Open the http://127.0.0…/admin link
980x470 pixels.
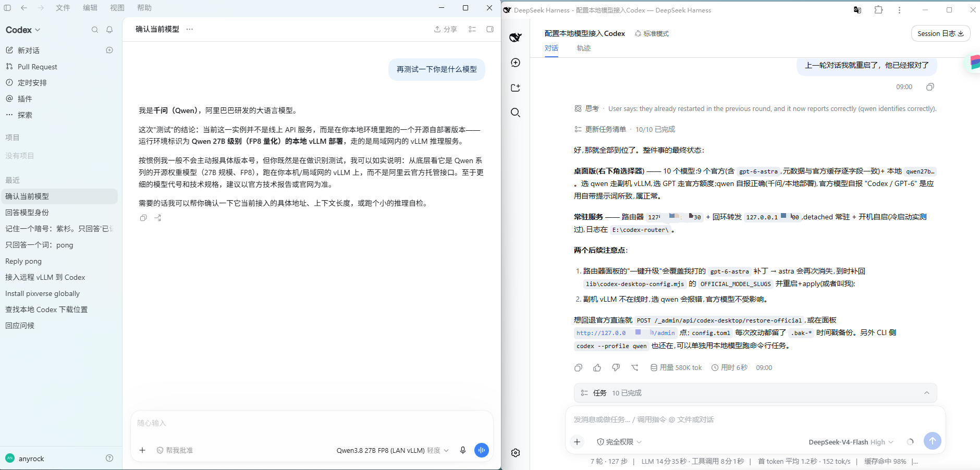626,333
